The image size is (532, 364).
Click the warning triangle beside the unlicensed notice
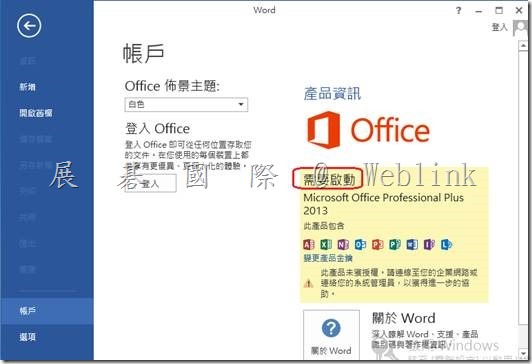(308, 283)
